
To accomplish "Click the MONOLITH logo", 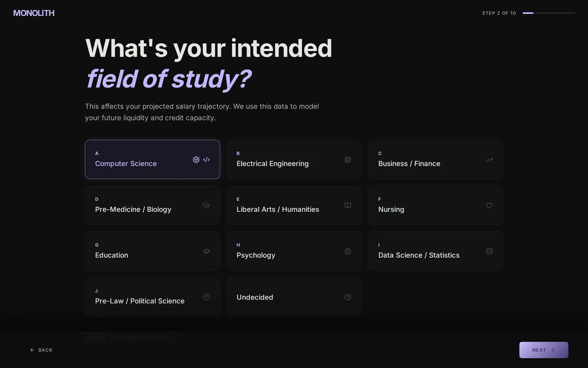I will click(x=34, y=13).
